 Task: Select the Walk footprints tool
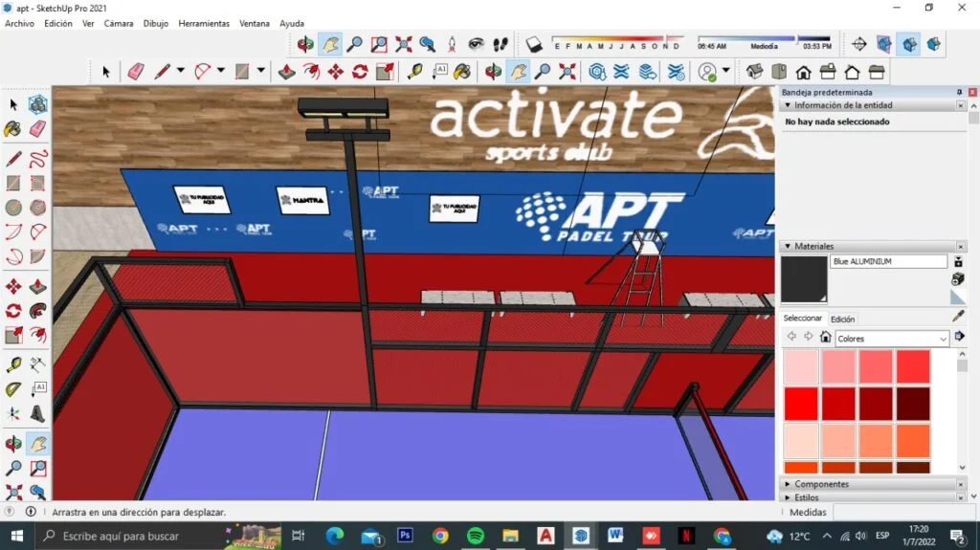(x=501, y=44)
